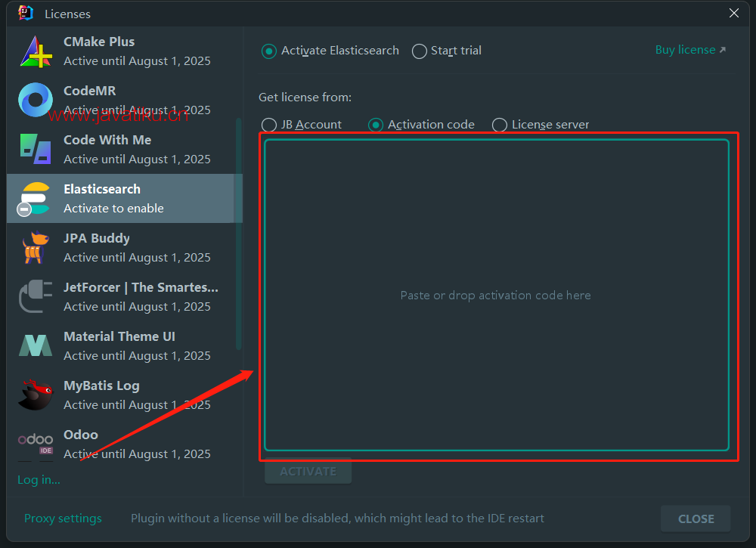Open Proxy settings
The image size is (756, 548).
click(x=63, y=518)
